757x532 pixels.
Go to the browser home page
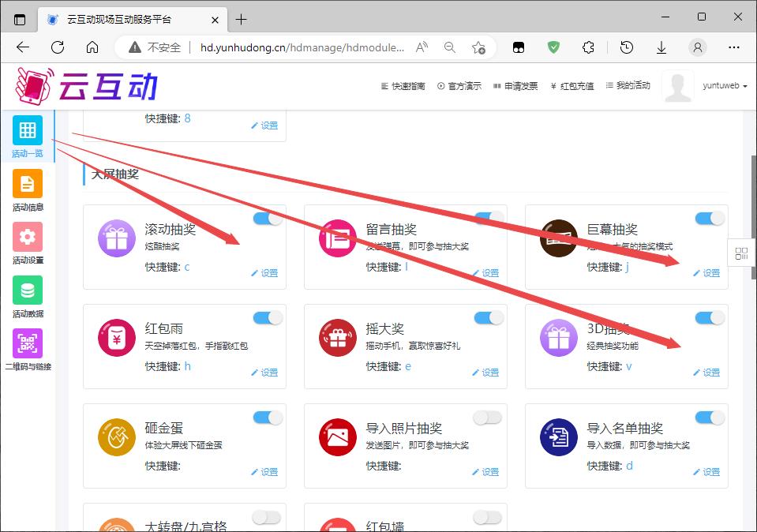tap(92, 47)
